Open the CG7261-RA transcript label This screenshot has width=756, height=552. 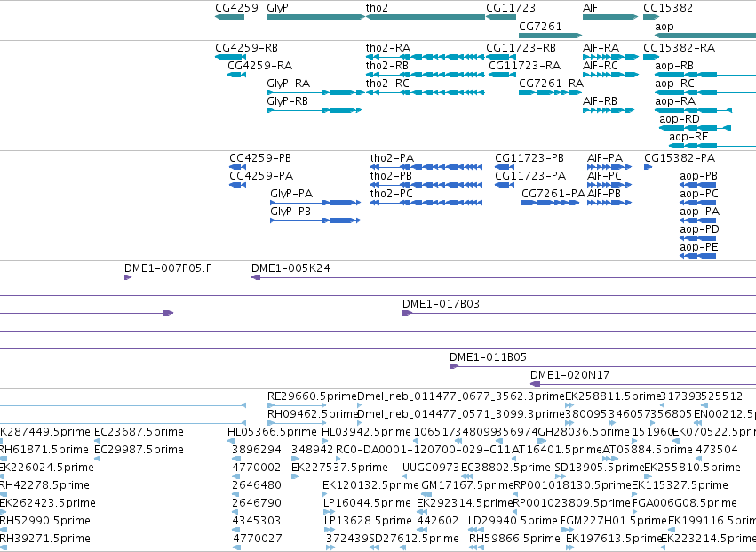click(551, 84)
